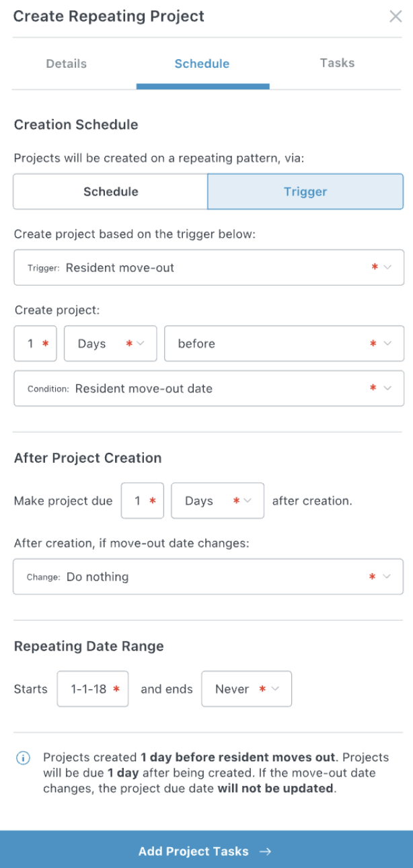Click the chevron in the Trigger field

click(387, 267)
